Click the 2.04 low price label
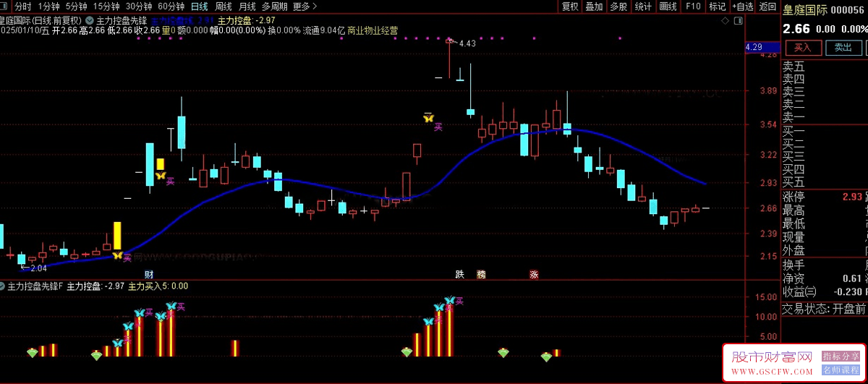Image resolution: width=868 pixels, height=384 pixels. (38, 268)
